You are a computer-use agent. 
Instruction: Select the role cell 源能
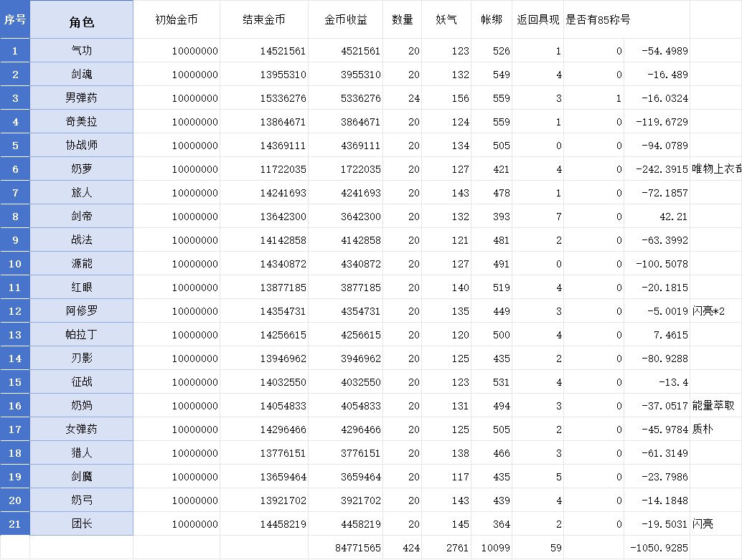[81, 263]
